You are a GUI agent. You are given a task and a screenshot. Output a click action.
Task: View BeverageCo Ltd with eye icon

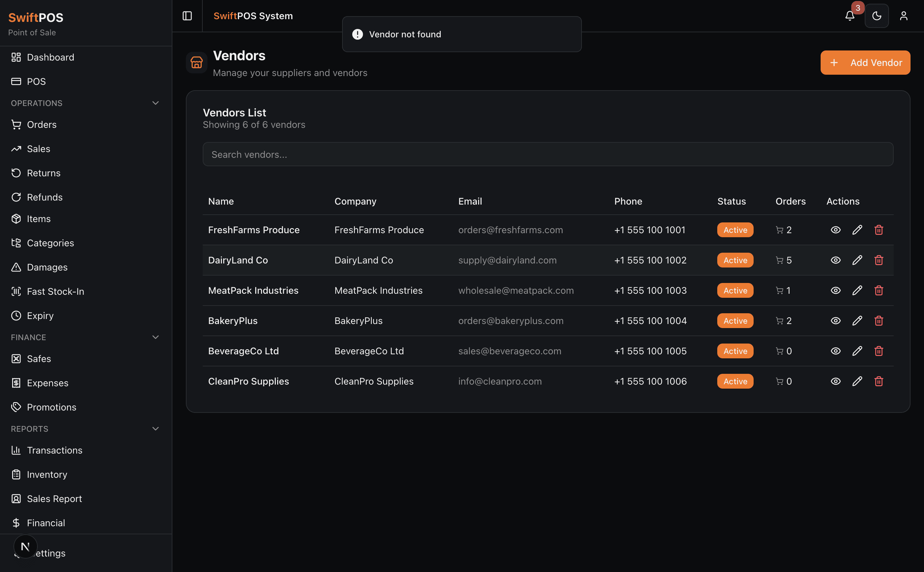tap(835, 351)
